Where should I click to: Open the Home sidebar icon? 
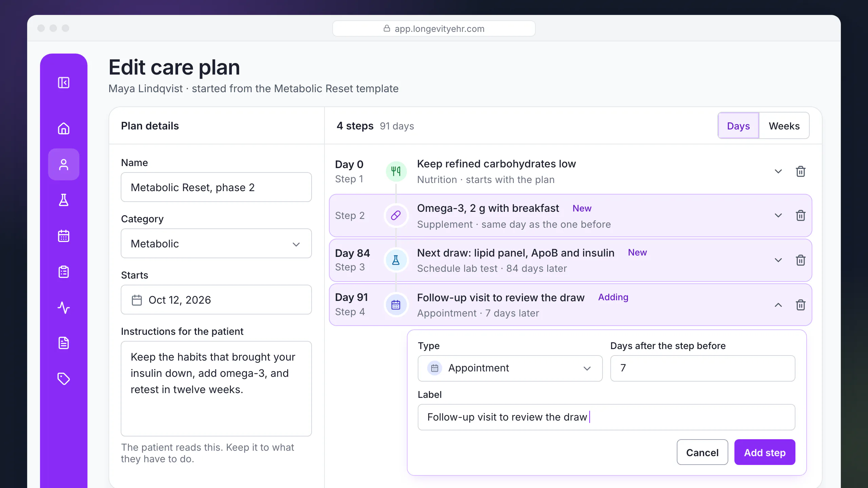click(64, 128)
